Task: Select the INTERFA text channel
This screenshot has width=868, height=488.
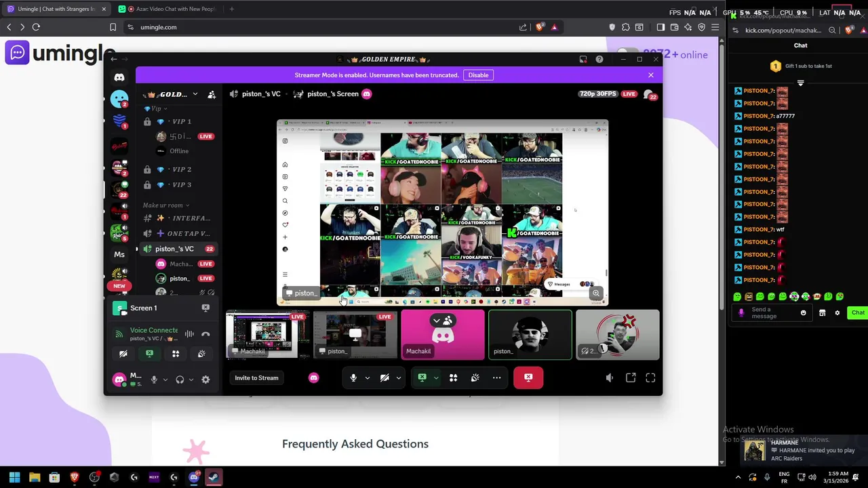Action: pyautogui.click(x=178, y=218)
